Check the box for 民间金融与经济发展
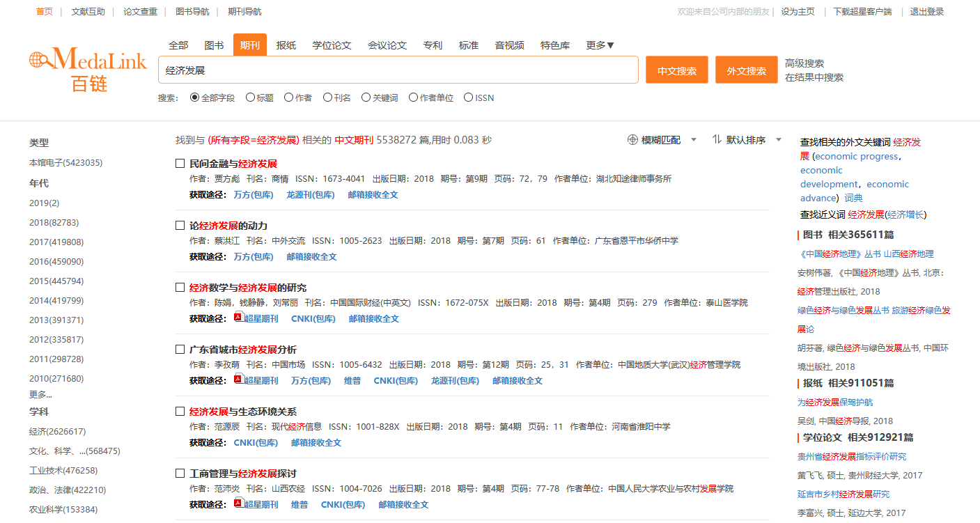Viewport: 980px width, 523px height. pyautogui.click(x=180, y=164)
